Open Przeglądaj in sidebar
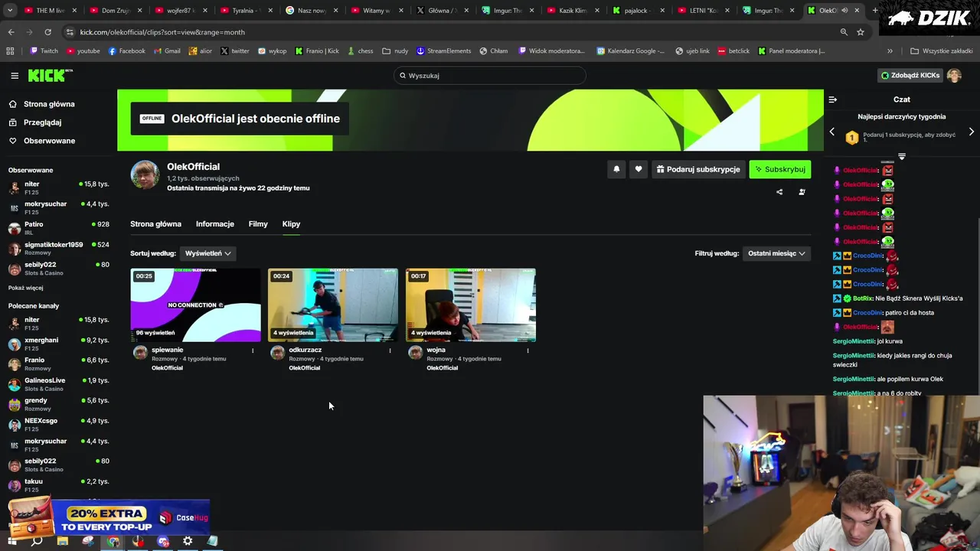 [x=35, y=122]
